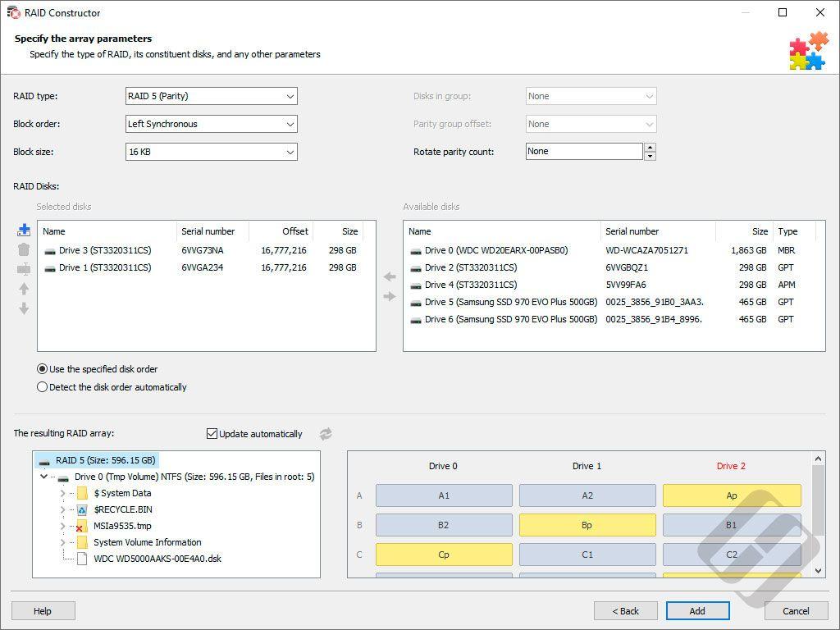This screenshot has height=630, width=840.
Task: Select the WDC WD5000AAKS-00E4A0.dsk file
Action: pos(157,559)
